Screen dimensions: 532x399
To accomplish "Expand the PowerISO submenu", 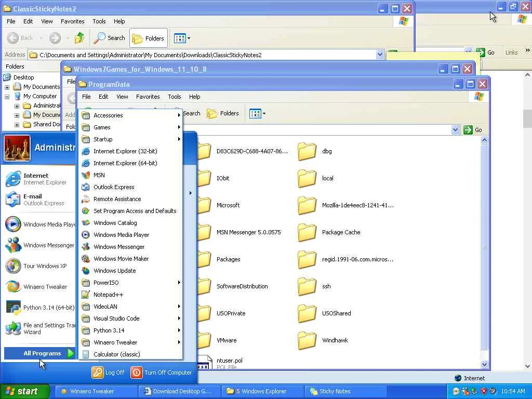I will 130,283.
